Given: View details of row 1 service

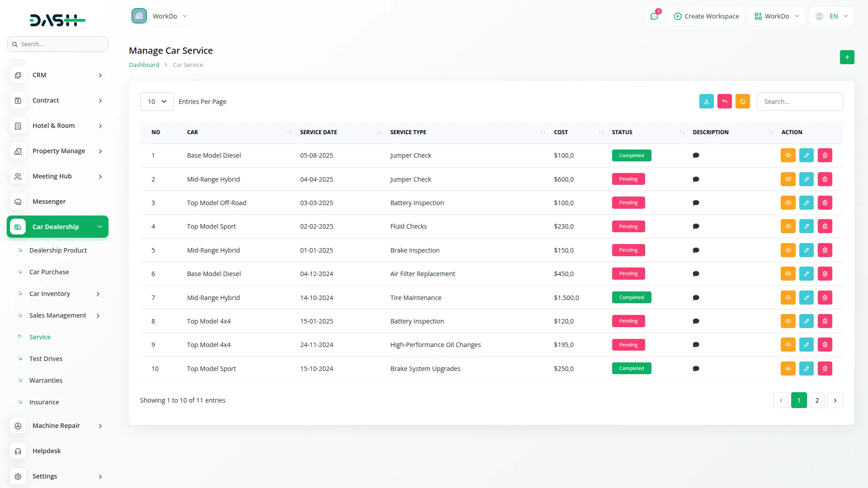Looking at the screenshot, I should [788, 155].
